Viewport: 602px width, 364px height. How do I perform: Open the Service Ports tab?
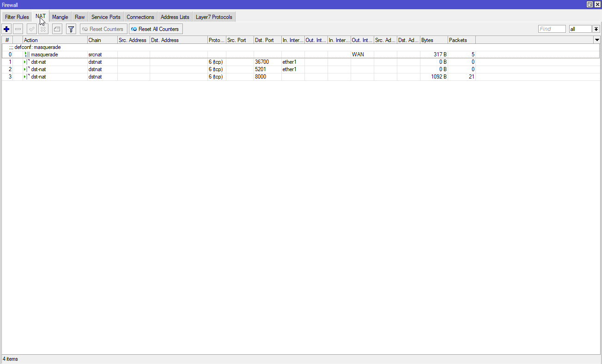click(106, 17)
